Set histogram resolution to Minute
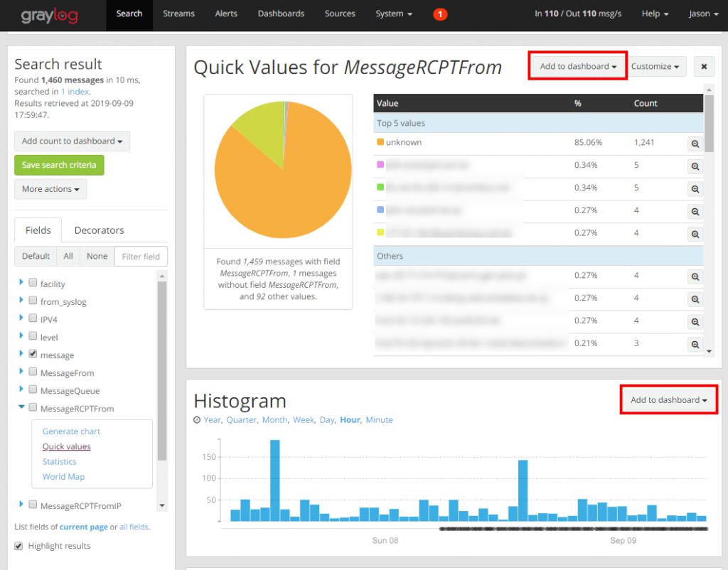Screen dimensions: 728x570 380,419
